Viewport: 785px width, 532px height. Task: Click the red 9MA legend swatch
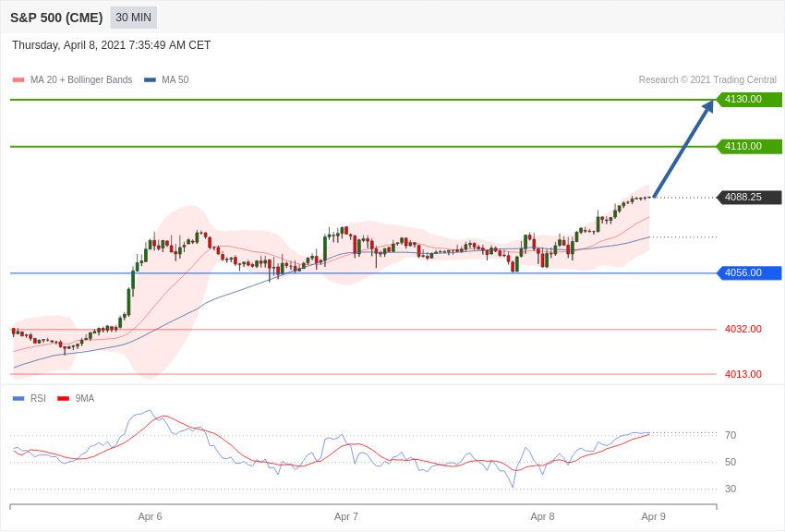[63, 398]
